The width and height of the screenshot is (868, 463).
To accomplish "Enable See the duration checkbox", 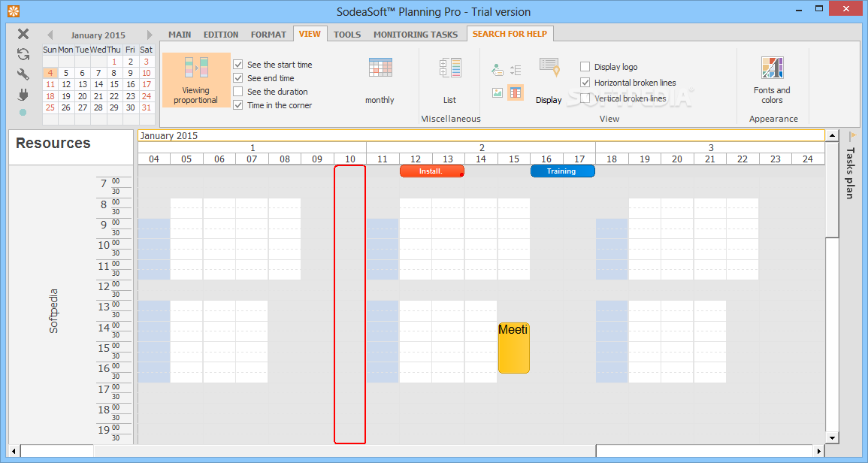I will pyautogui.click(x=238, y=92).
